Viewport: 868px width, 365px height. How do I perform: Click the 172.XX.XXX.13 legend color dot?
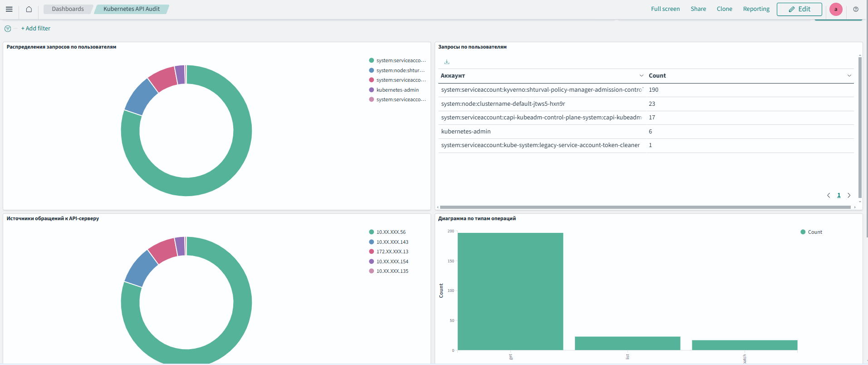point(372,252)
